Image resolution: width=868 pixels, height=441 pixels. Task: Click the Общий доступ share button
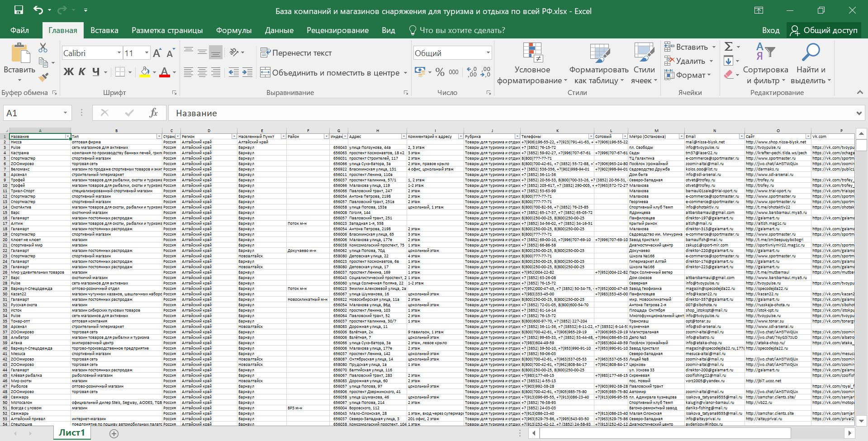click(824, 30)
